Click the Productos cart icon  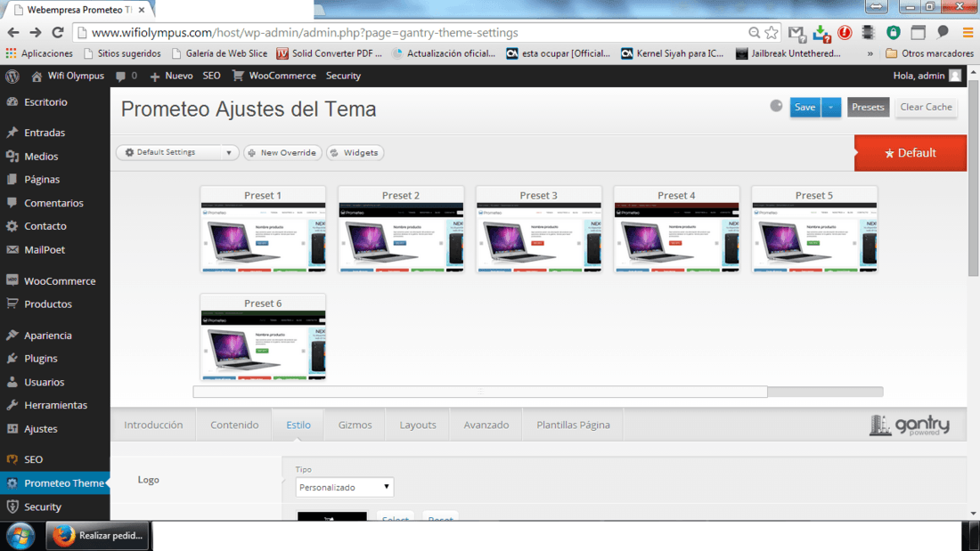[x=12, y=304]
